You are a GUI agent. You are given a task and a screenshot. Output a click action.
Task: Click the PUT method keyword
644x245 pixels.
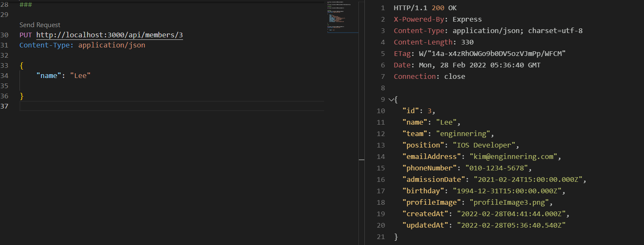coord(26,35)
